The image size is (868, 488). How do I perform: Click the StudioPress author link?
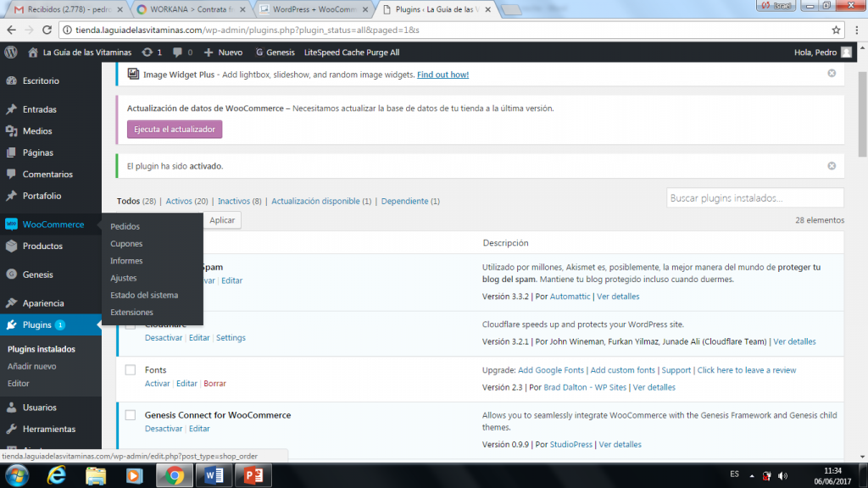(x=570, y=444)
